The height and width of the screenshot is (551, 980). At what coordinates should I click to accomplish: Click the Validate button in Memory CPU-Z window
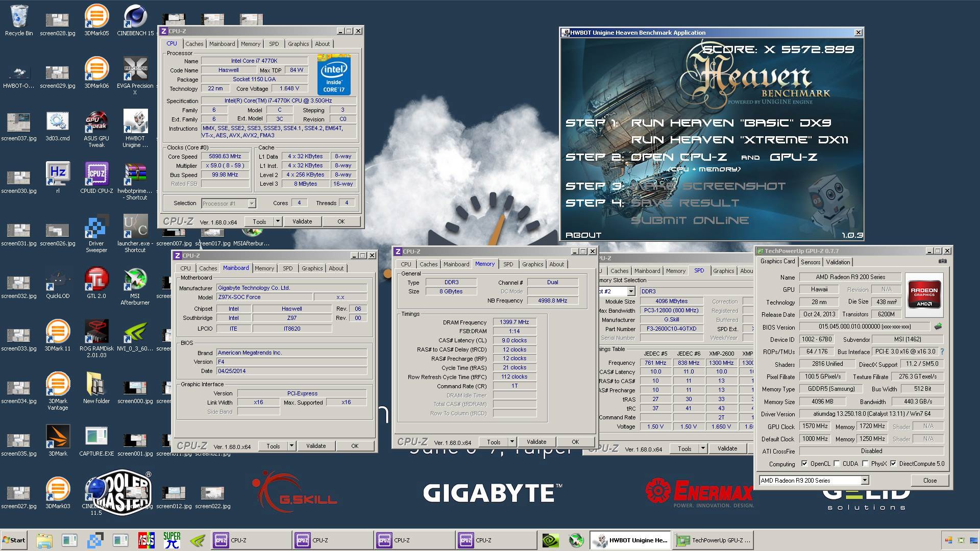tap(536, 442)
